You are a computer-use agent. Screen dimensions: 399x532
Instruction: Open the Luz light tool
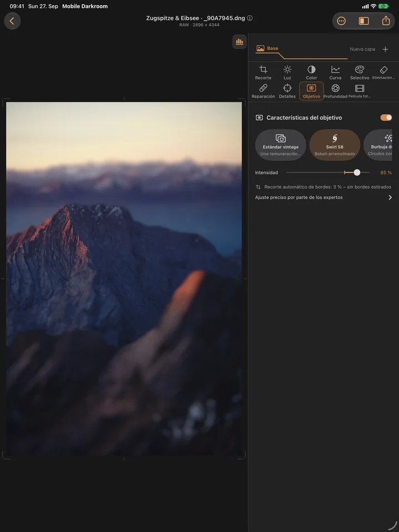(x=288, y=73)
